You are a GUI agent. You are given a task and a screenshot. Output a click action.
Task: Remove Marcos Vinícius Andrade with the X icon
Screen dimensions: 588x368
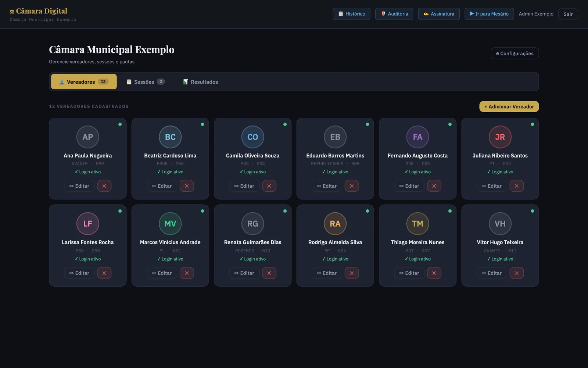click(187, 273)
